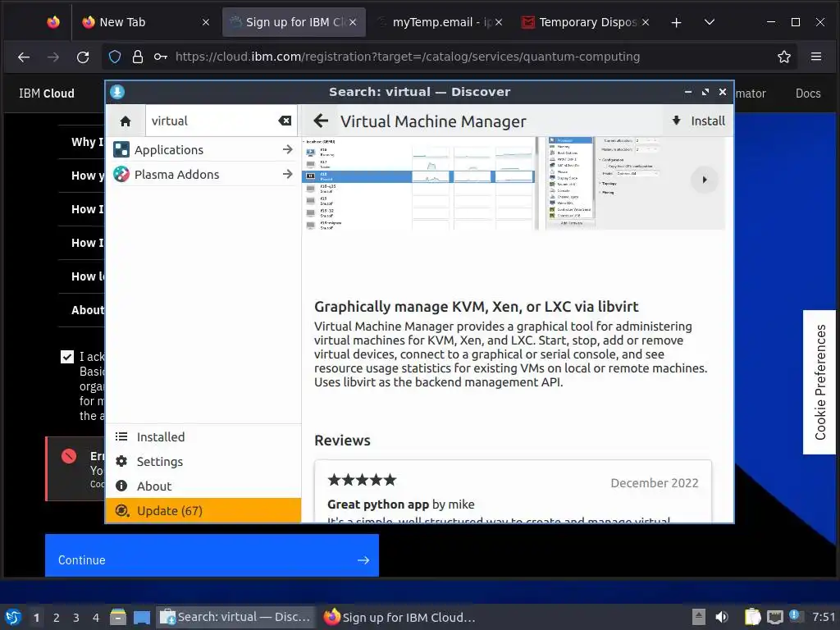
Task: Open a new Firefox tab
Action: 676,22
